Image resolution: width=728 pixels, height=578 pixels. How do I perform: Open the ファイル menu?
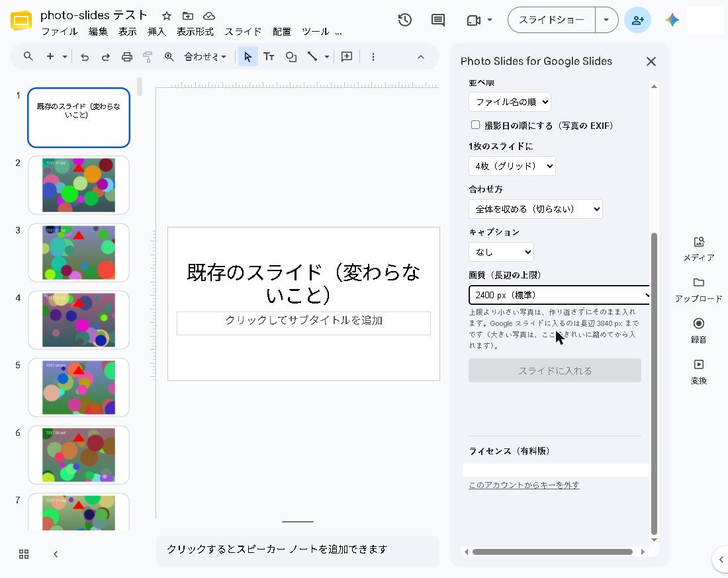[60, 32]
